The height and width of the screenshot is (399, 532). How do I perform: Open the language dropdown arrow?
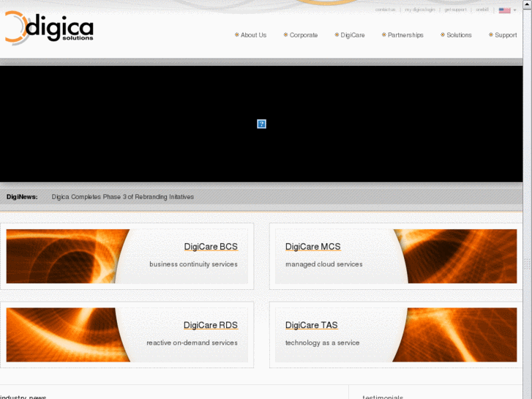click(x=514, y=10)
